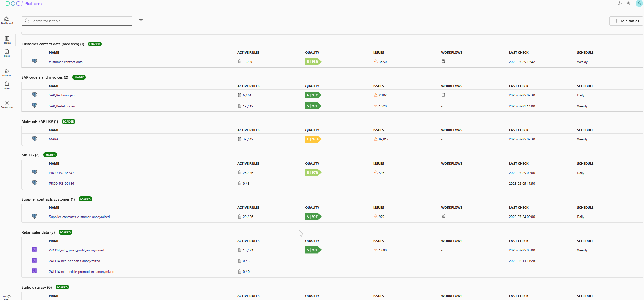Open Missions in the sidebar

[x=7, y=73]
